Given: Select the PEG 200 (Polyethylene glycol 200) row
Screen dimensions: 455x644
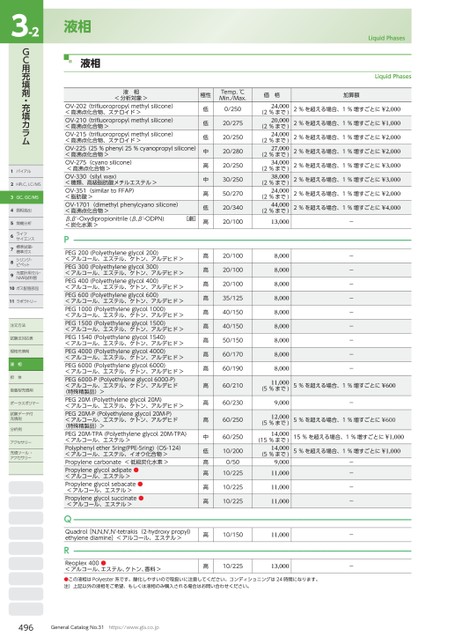Looking at the screenshot, I should (237, 255).
